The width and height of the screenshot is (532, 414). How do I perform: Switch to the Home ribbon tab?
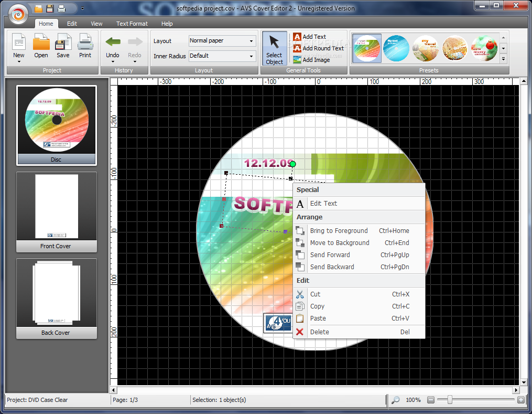[x=46, y=24]
